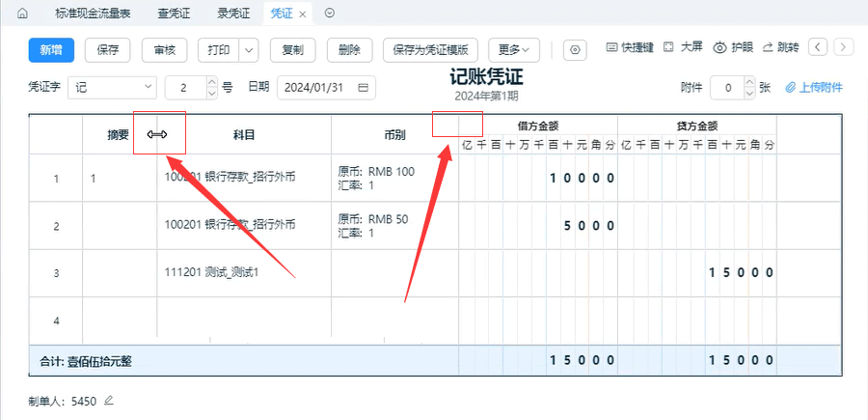Expand the 打印 dropdown arrow

(x=249, y=50)
